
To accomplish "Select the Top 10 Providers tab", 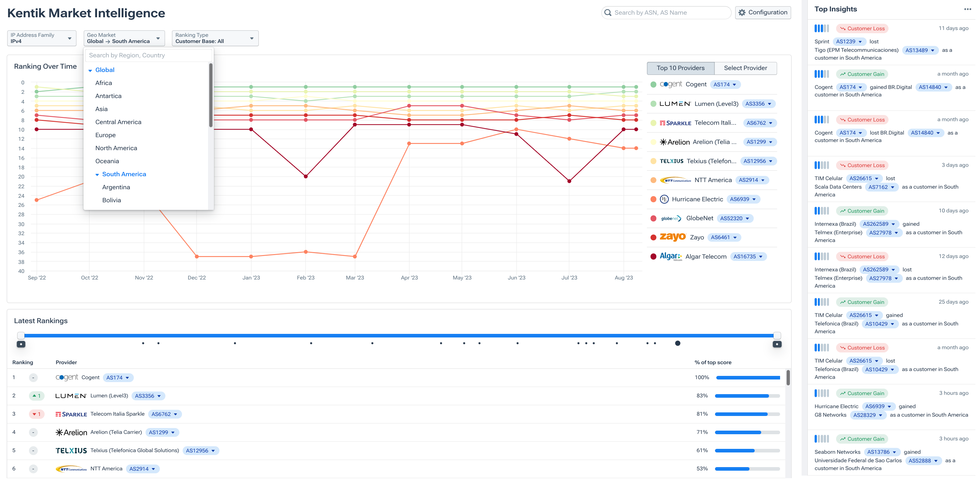I will point(680,68).
